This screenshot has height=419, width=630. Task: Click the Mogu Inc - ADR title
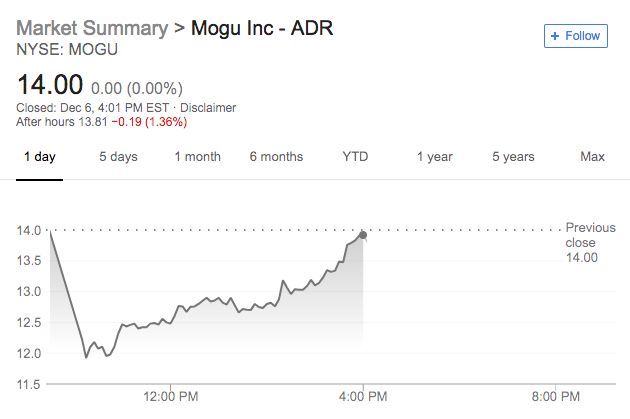coord(261,27)
